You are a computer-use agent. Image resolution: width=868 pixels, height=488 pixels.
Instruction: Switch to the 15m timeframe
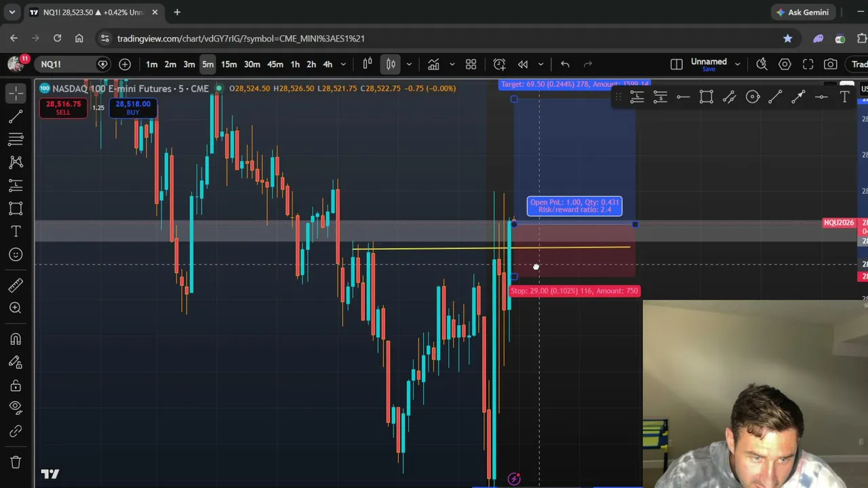[x=229, y=64]
